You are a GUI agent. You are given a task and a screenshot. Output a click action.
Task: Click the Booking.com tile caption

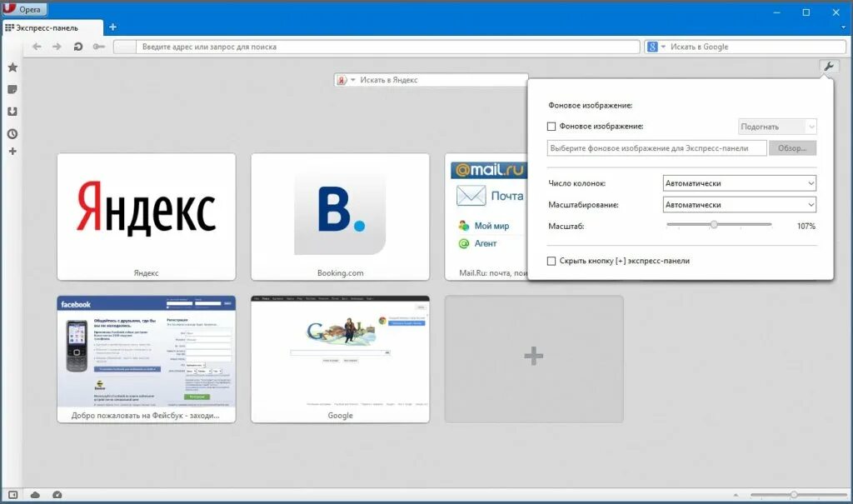[340, 273]
